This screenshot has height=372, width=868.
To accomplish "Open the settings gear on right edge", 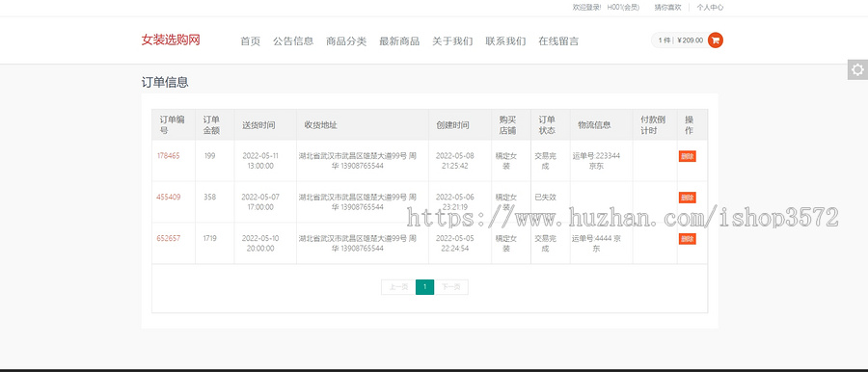I will [857, 69].
